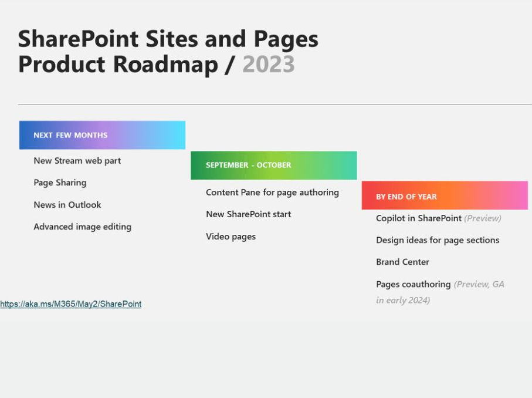Select the Brand Center entry
532x398 pixels.
[402, 262]
